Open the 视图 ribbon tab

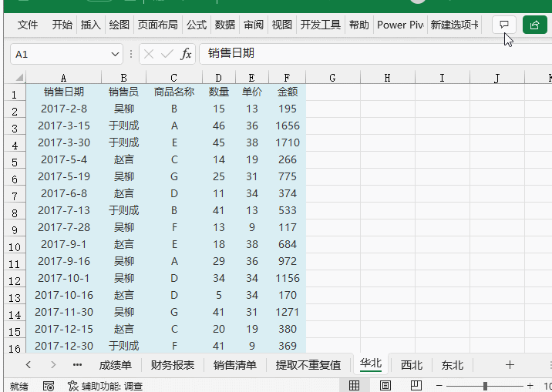(x=282, y=25)
